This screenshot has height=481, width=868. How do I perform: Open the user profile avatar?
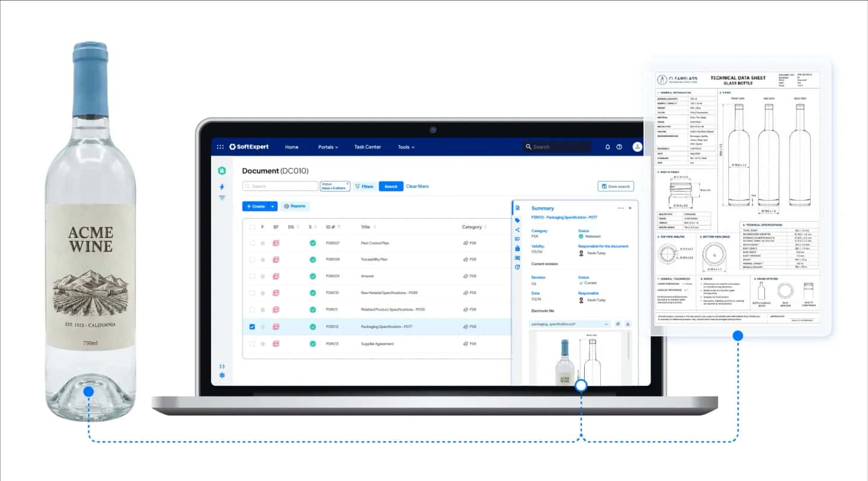pos(637,147)
